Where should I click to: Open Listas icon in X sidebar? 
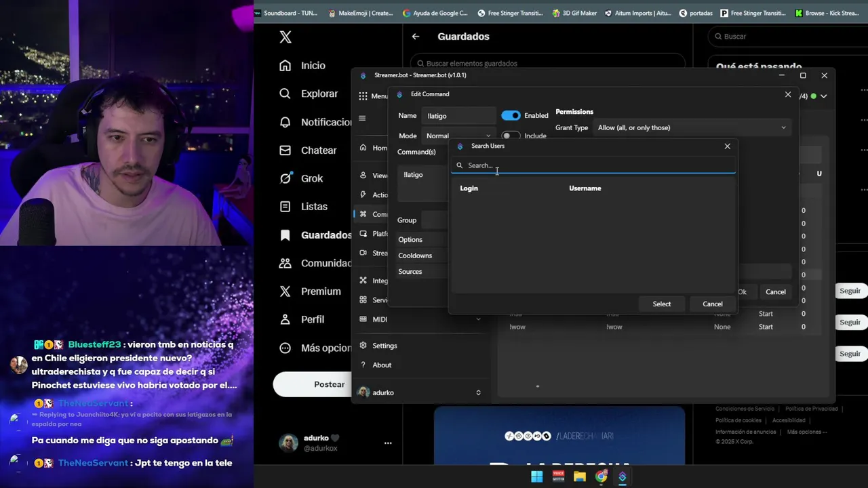pyautogui.click(x=285, y=206)
